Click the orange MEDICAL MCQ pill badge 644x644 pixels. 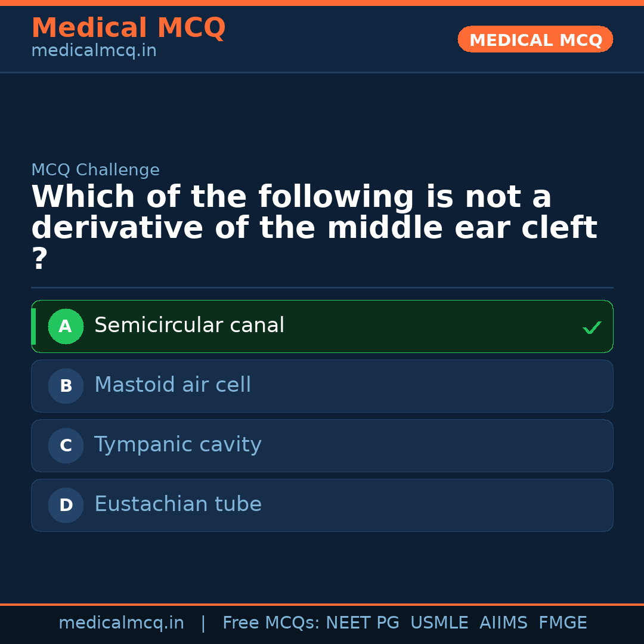[535, 39]
